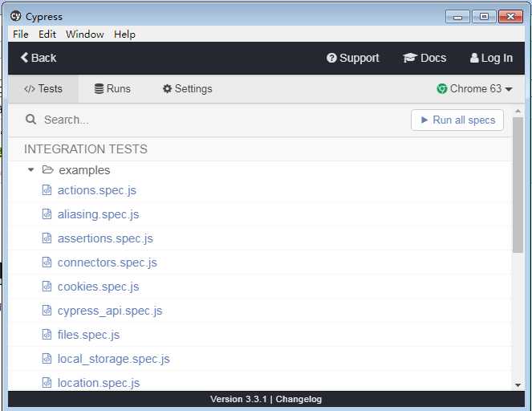Open the cookies.spec.js test file
The image size is (532, 411).
(99, 287)
